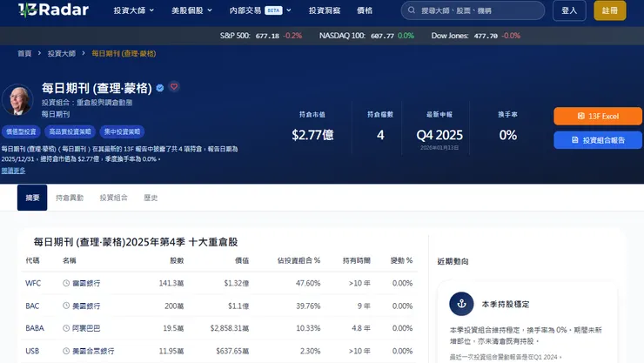
Task: Select the 集中投資策略 tag
Action: tap(122, 131)
